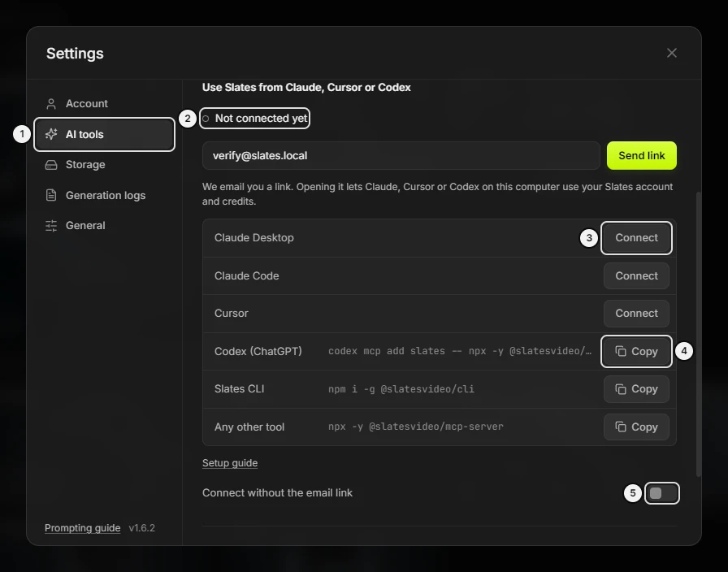
Task: Click the 'Claude Code' row label
Action: (x=246, y=275)
